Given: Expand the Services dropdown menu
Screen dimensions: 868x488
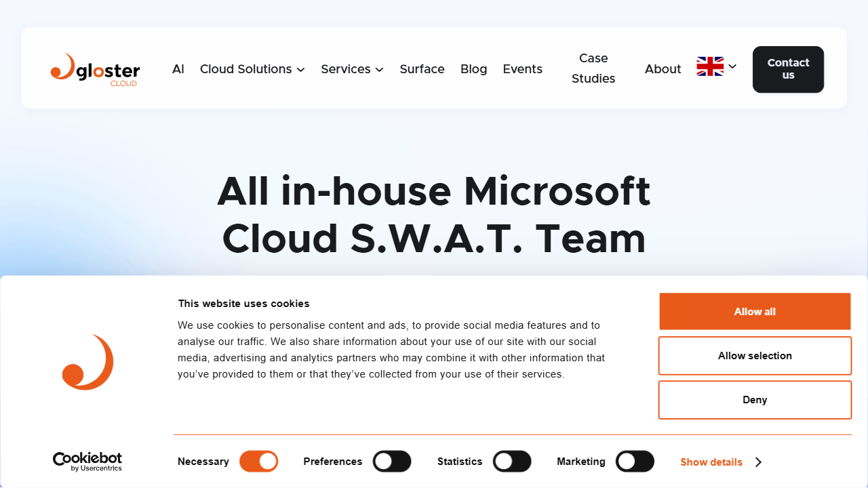Looking at the screenshot, I should click(352, 69).
